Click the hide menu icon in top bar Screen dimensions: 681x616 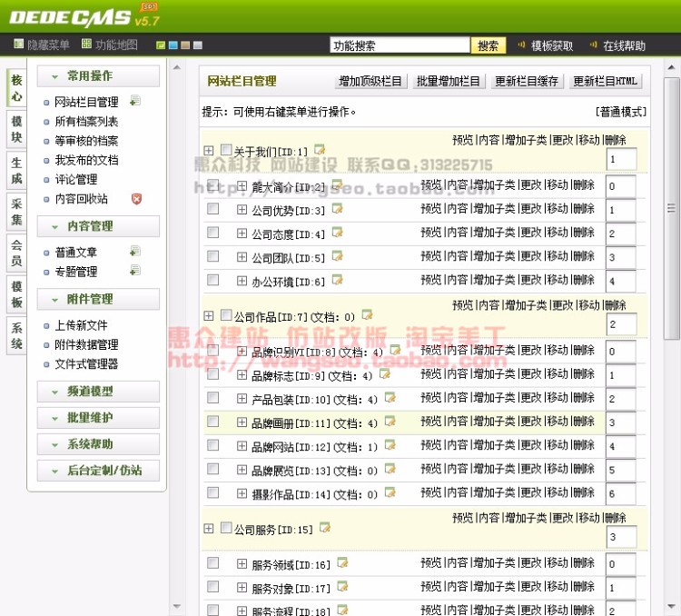tap(18, 44)
